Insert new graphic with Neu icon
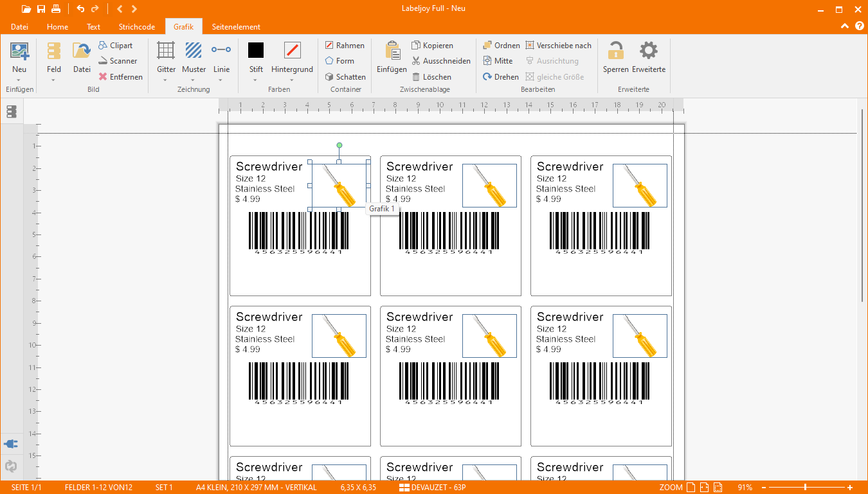 pyautogui.click(x=19, y=52)
